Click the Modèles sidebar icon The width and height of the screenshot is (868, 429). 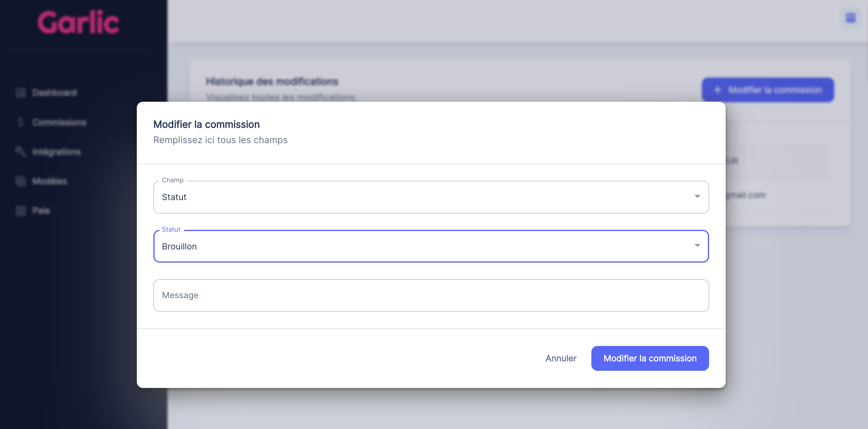(21, 181)
